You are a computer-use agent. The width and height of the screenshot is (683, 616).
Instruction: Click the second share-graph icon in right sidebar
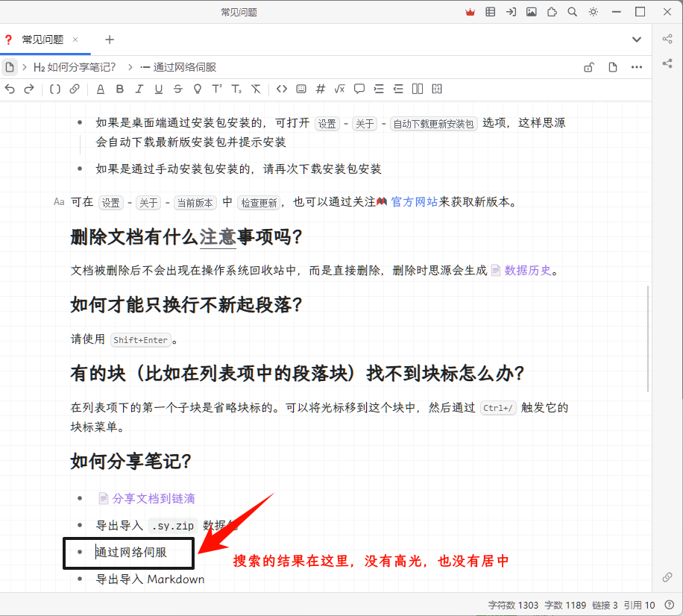(x=667, y=63)
